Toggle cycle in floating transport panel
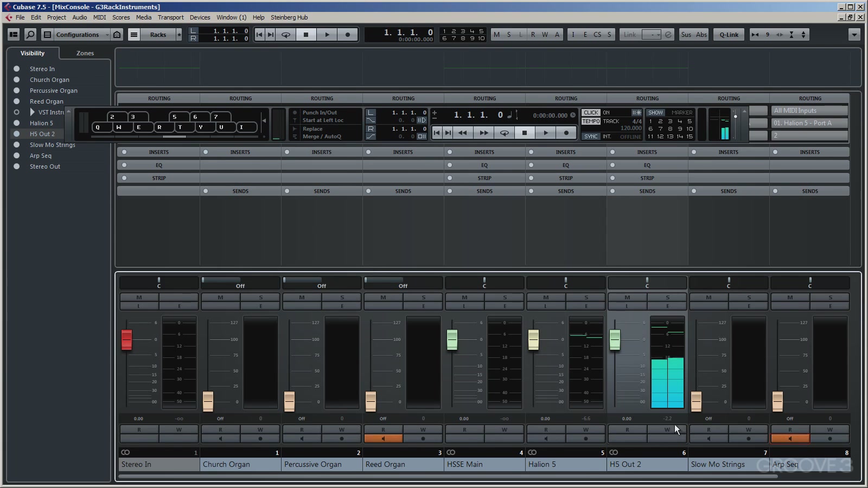868x488 pixels. click(x=504, y=133)
